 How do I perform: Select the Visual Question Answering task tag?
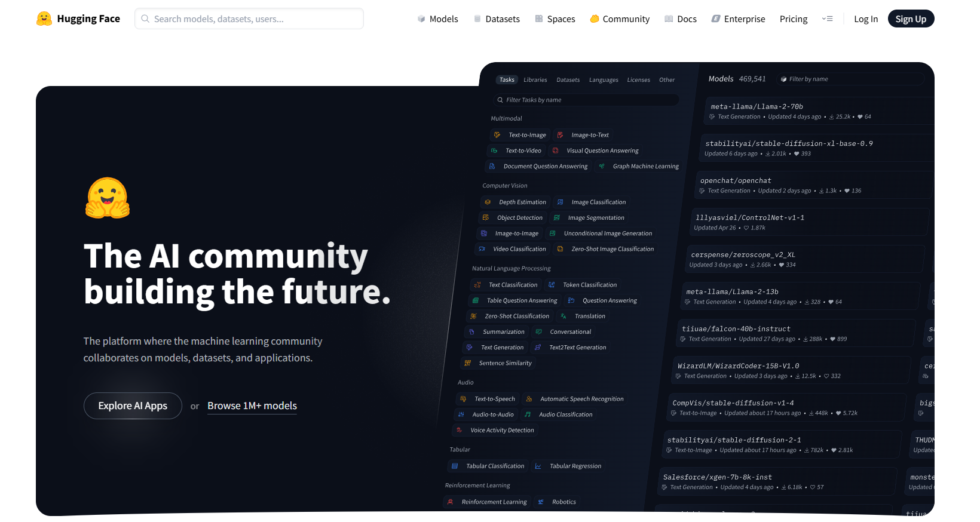pyautogui.click(x=596, y=151)
